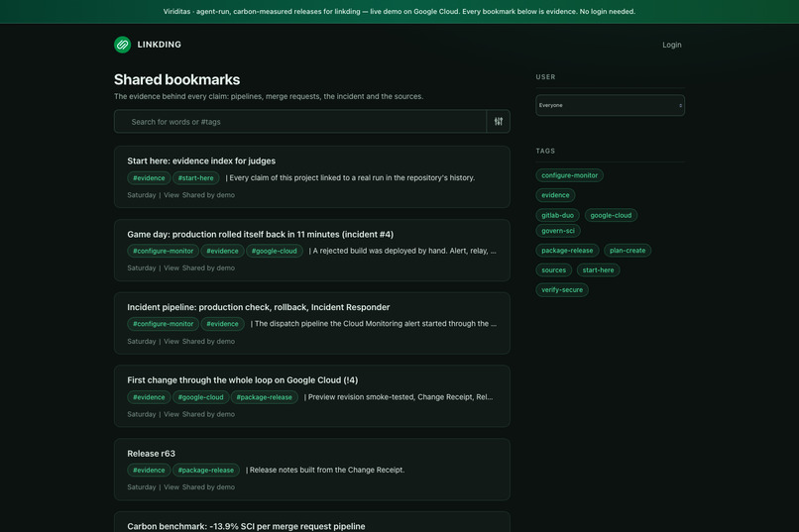Select the Shared bookmarks heading
This screenshot has height=532, width=799.
(x=176, y=79)
